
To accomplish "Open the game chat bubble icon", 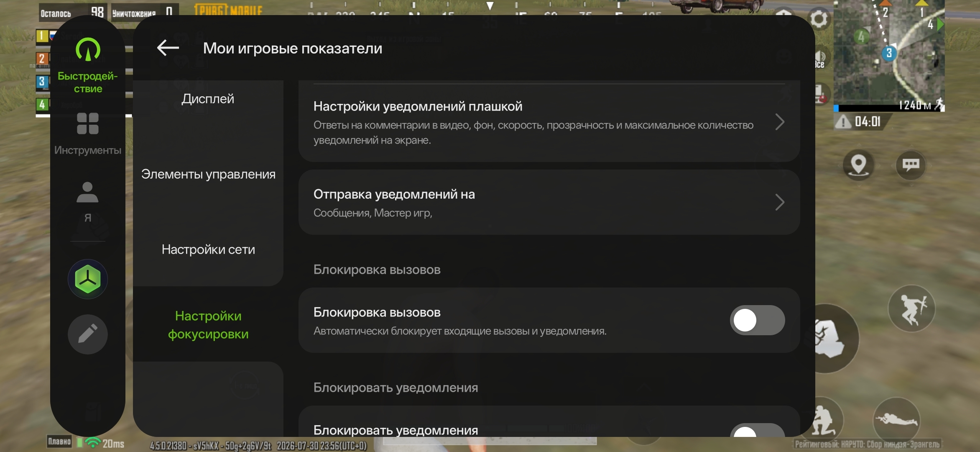I will [911, 165].
